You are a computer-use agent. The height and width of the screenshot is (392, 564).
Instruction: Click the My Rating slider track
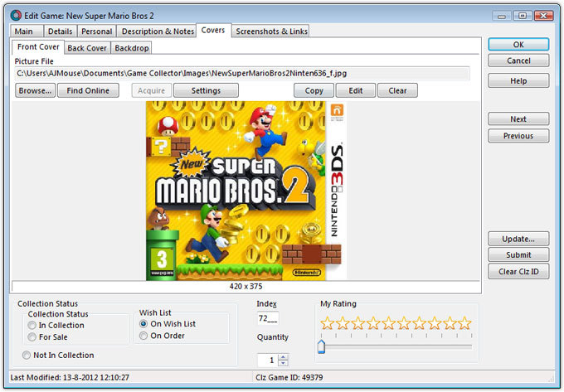click(x=396, y=346)
